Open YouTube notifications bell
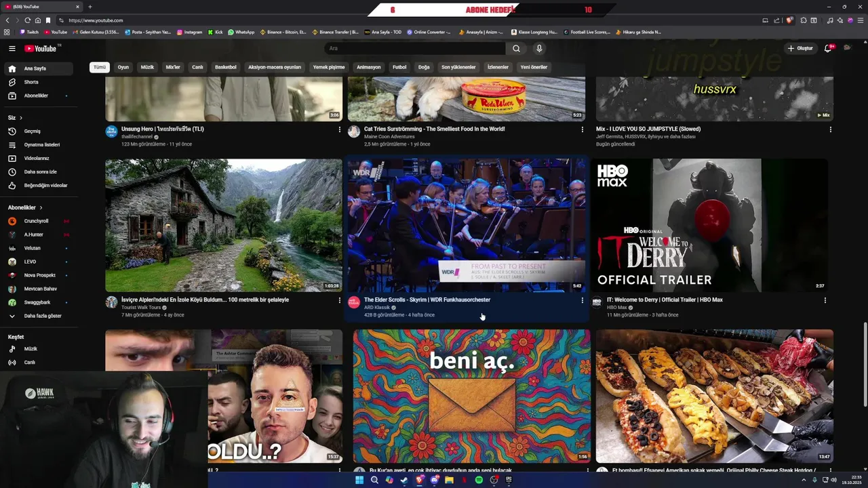Image resolution: width=868 pixels, height=488 pixels. (828, 48)
